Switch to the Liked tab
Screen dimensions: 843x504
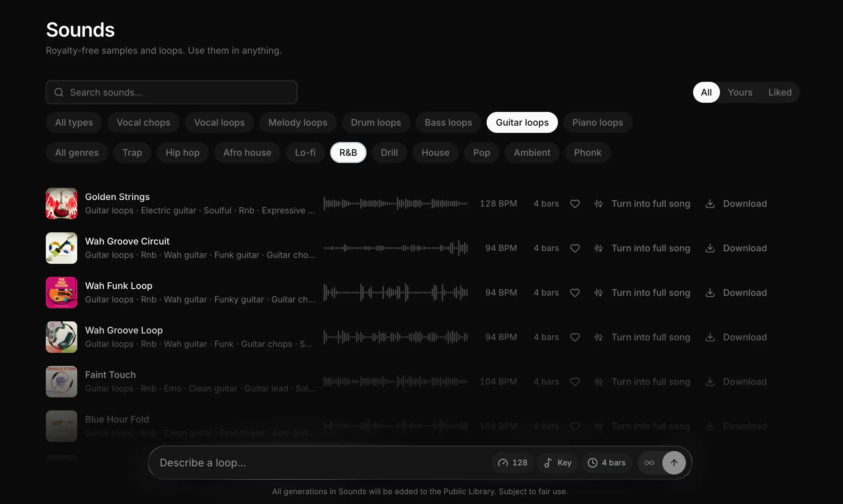coord(780,92)
